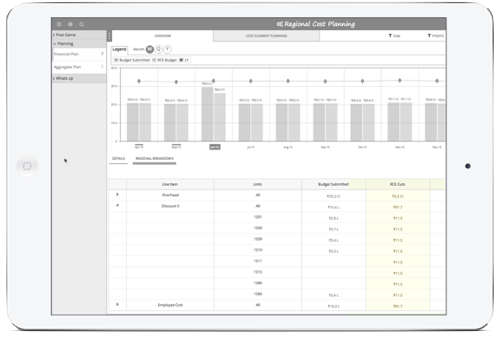Screen dimensions: 500x360
Task: Collapse the Planning section
Action: (x=79, y=44)
